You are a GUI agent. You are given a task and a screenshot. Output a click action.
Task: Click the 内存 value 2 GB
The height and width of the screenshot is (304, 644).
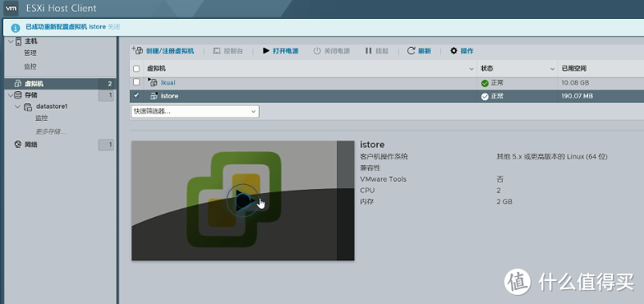click(504, 202)
